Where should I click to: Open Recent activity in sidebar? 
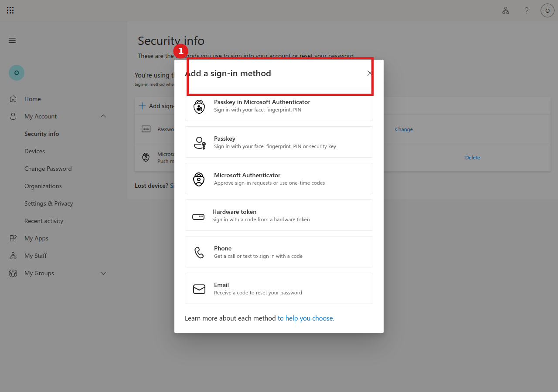click(x=44, y=221)
